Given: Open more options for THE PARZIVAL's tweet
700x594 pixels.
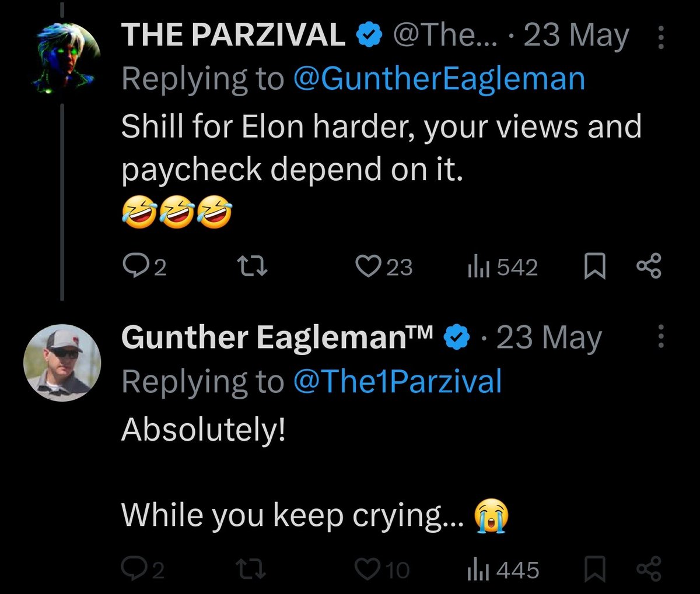Looking at the screenshot, I should pyautogui.click(x=661, y=37).
